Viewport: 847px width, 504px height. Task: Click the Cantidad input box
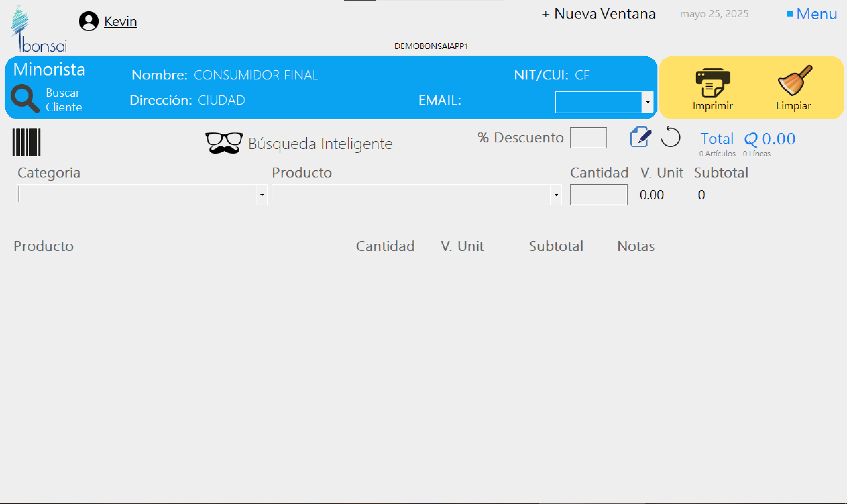[598, 194]
